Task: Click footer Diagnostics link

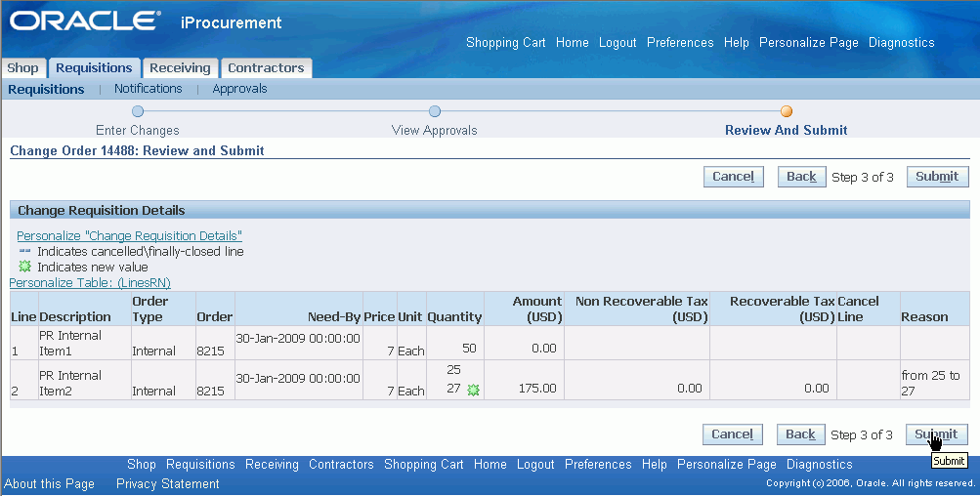Action: point(820,464)
